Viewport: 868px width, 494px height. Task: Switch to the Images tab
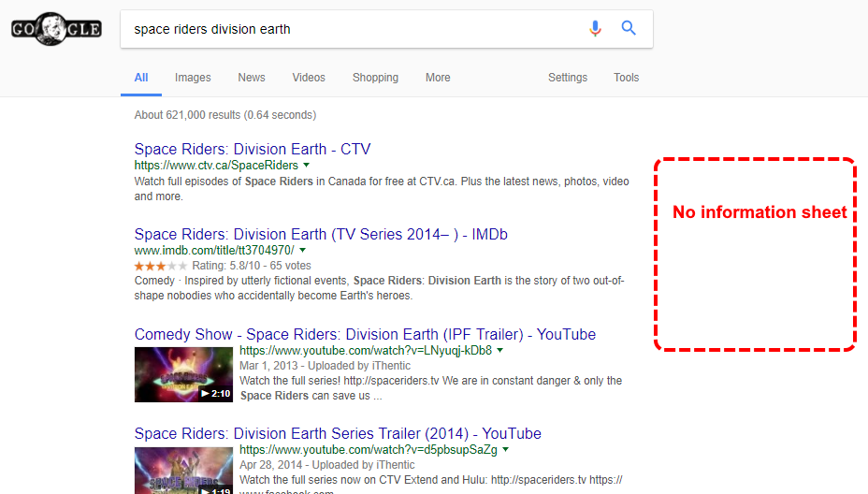(193, 78)
